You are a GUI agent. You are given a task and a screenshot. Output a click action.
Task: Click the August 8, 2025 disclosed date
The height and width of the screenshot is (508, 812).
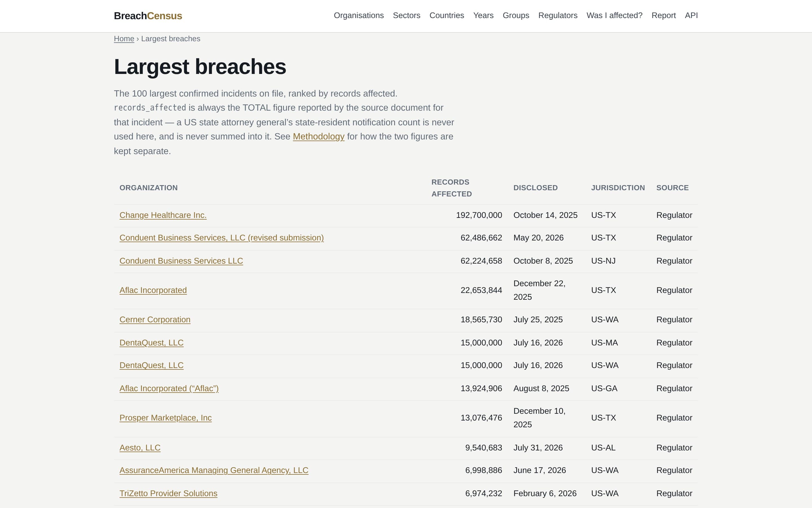541,388
